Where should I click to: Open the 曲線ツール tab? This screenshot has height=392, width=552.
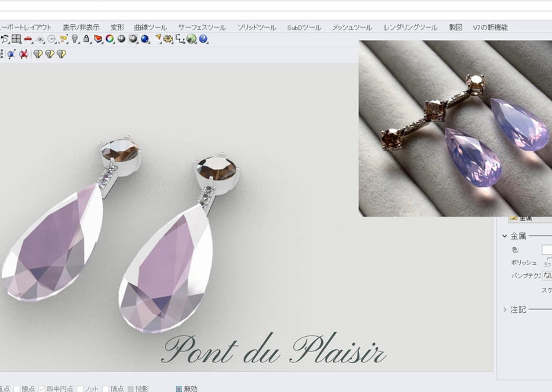click(x=150, y=28)
